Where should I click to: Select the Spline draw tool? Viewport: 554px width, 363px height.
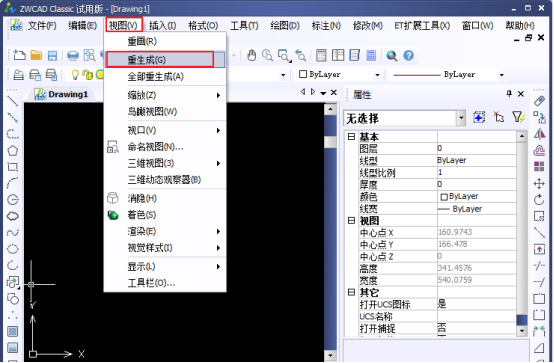coord(13,233)
